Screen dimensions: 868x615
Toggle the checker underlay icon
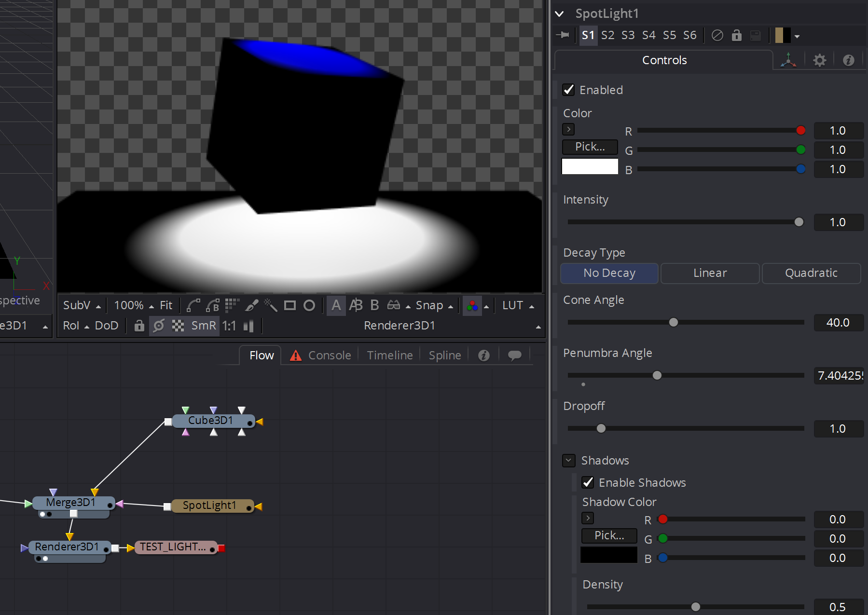tap(178, 326)
